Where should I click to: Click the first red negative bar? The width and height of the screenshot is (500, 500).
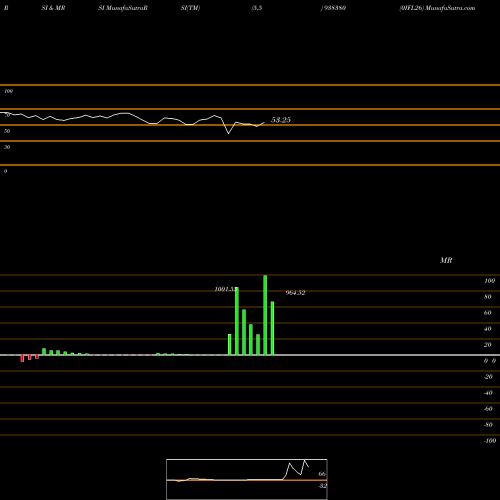tap(23, 358)
